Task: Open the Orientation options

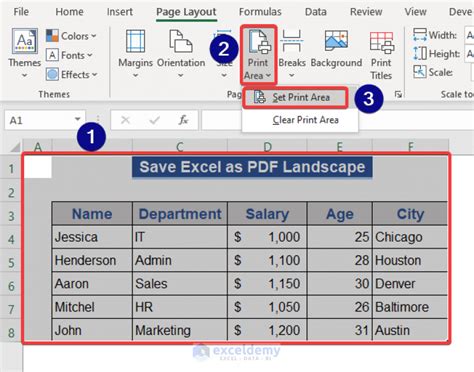Action: (181, 53)
